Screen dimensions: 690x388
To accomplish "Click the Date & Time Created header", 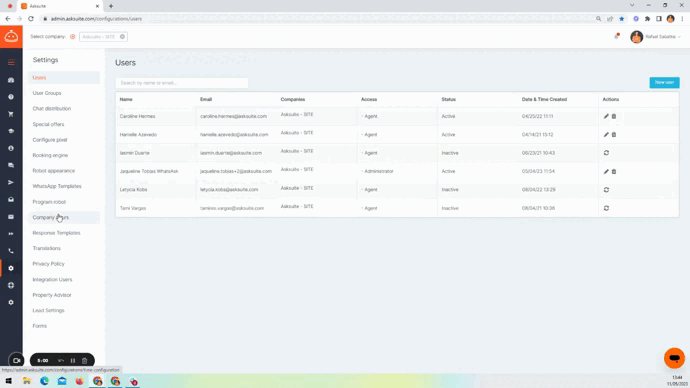I will tap(544, 99).
